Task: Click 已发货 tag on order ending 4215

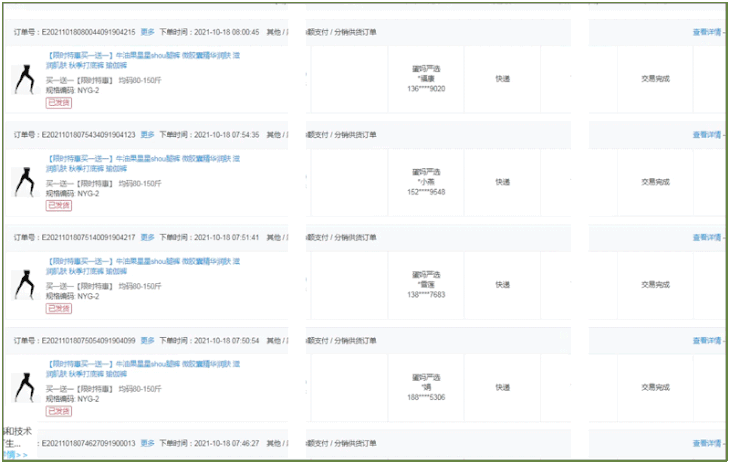Action: [58, 102]
